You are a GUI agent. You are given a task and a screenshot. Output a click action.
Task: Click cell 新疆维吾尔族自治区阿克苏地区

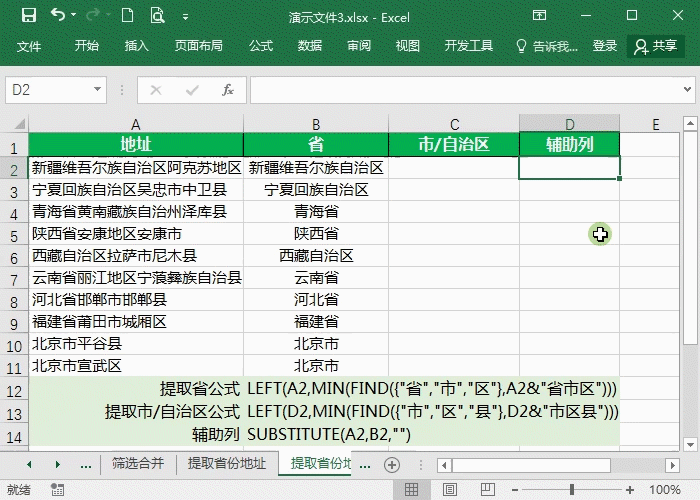point(136,168)
